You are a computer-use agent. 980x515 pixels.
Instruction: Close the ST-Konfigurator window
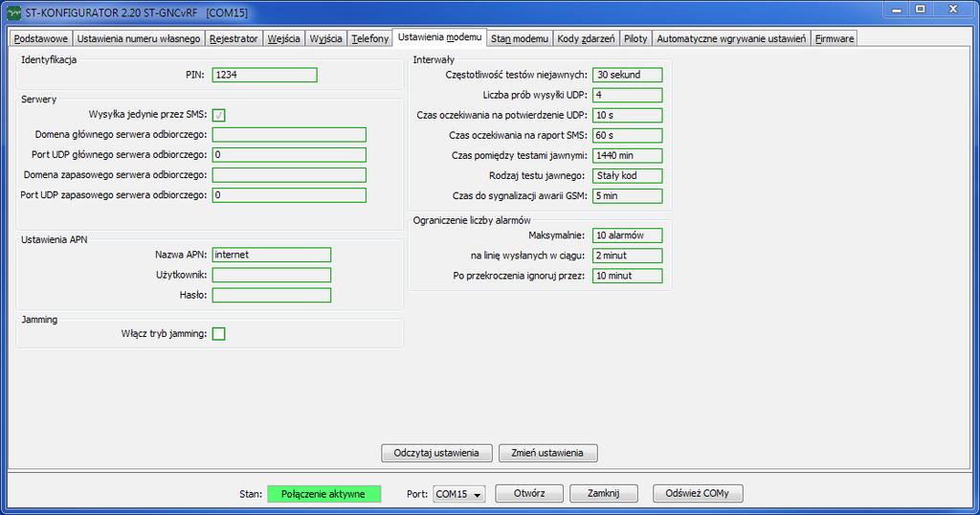pos(953,10)
